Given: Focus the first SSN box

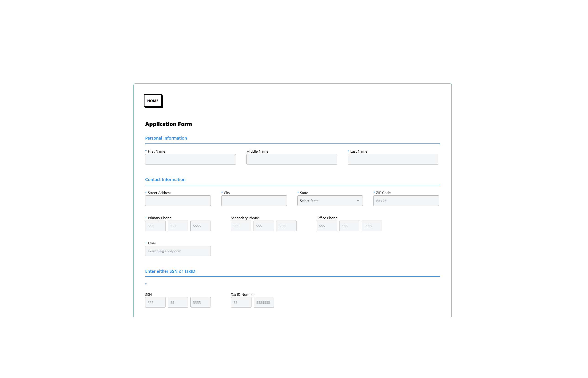Looking at the screenshot, I should (x=155, y=302).
